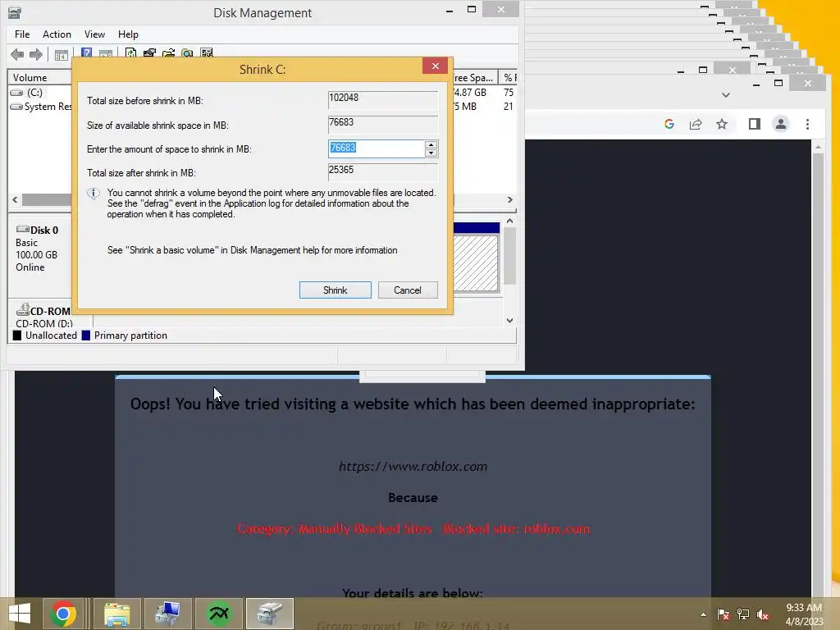Bookmark the page with the star icon
Screen dimensions: 840x630
[x=722, y=125]
